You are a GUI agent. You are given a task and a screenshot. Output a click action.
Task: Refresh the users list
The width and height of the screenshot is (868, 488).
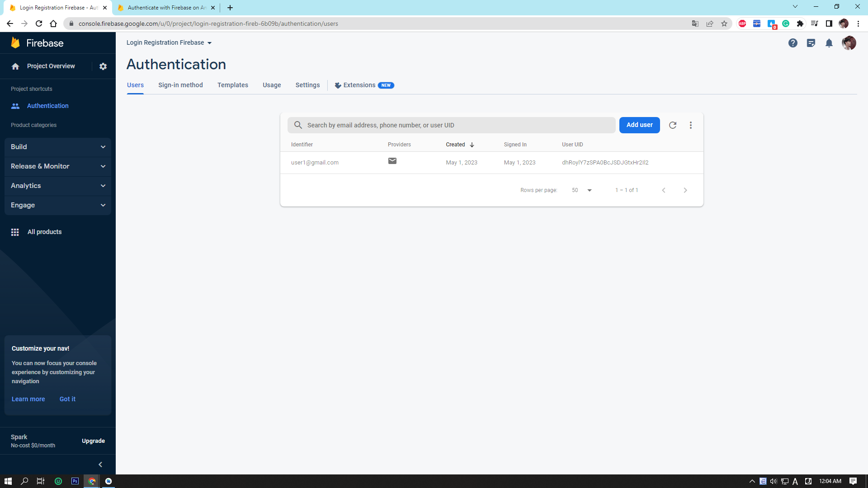tap(673, 125)
